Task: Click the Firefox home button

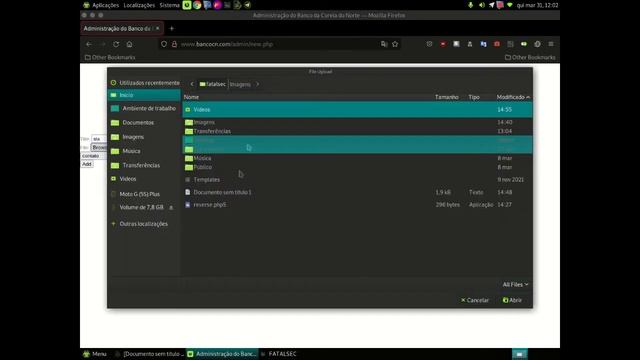Action: [x=129, y=44]
